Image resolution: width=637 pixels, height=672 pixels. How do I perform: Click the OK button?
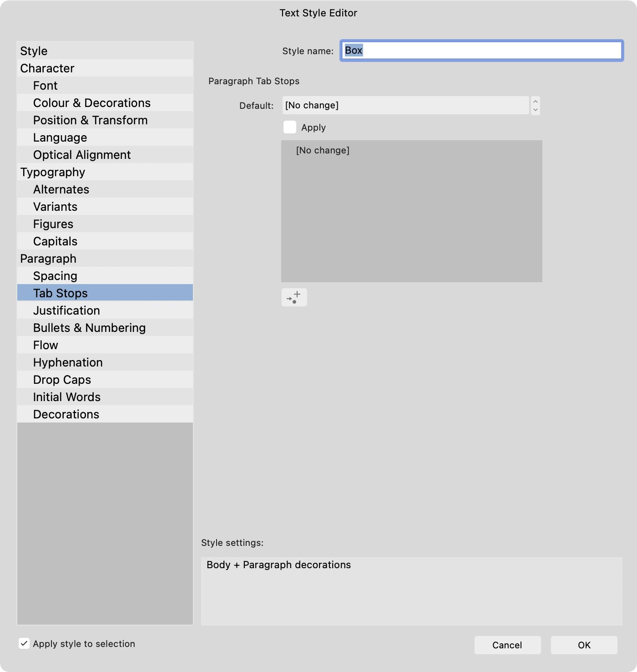584,645
